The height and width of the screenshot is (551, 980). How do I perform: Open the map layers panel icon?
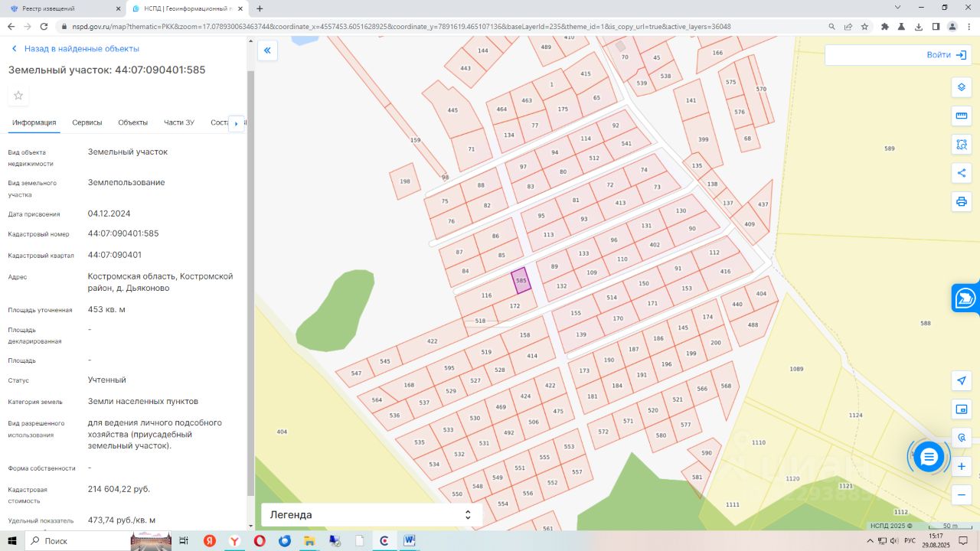click(x=962, y=87)
